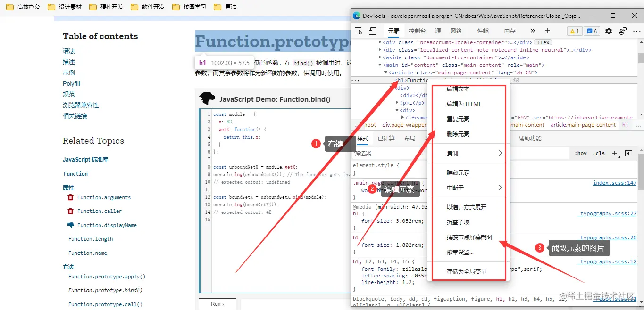Open the feedback people icon in DevTools
Screen dimensions: 644x310
[x=623, y=31]
